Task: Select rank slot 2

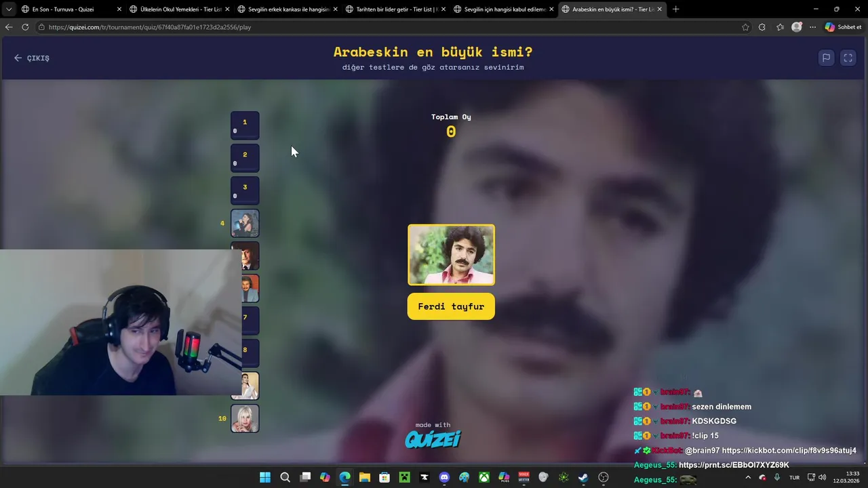Action: tap(245, 158)
